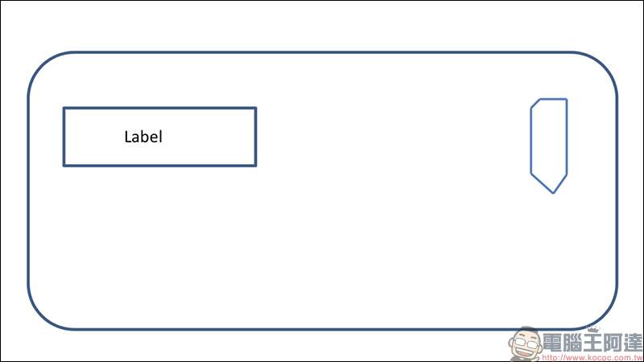The height and width of the screenshot is (362, 644).
Task: Select the Label text
Action: pos(143,137)
